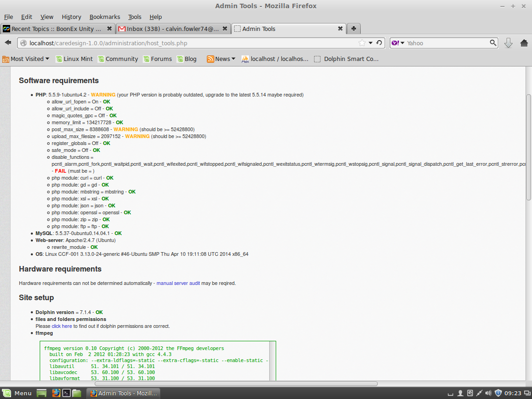Click the reload page icon
The height and width of the screenshot is (399, 532).
click(379, 43)
